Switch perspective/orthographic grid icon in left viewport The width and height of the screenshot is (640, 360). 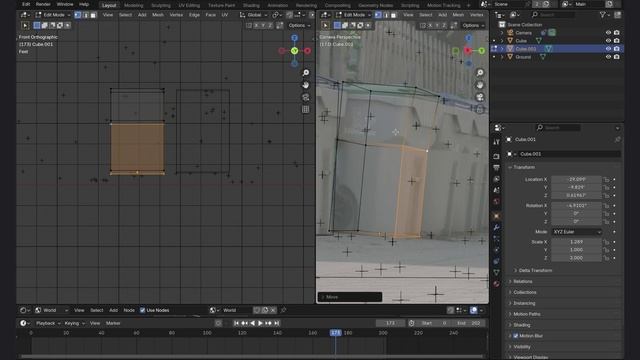pyautogui.click(x=306, y=109)
